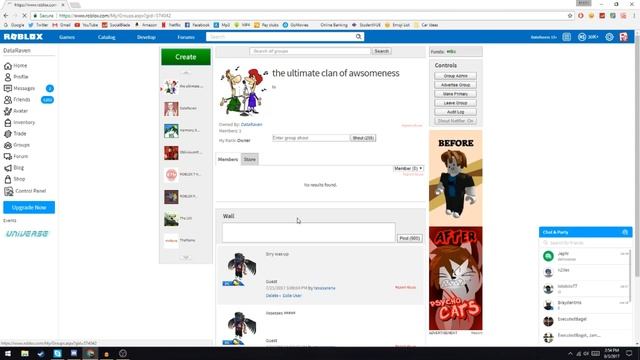Click the Wall post text area
640x360 pixels.
coord(309,233)
